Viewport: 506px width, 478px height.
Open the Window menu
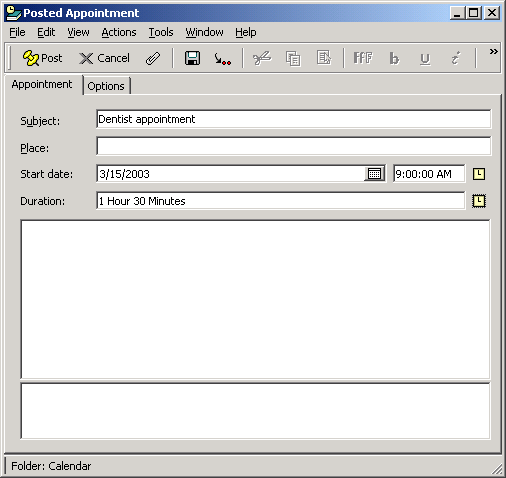coord(204,32)
